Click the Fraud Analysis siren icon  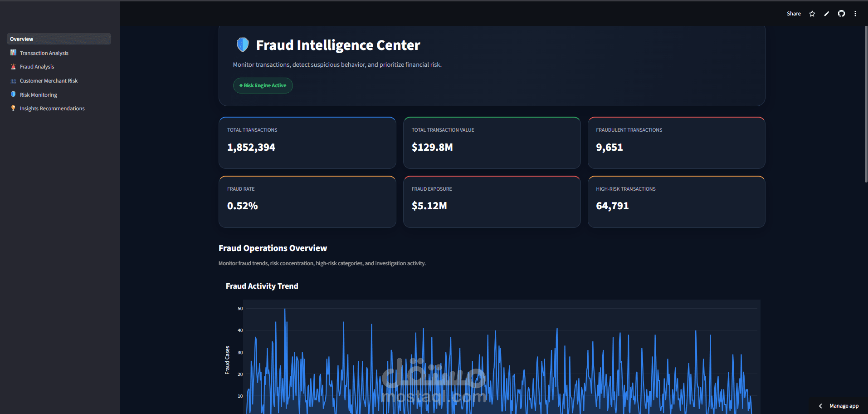(13, 67)
